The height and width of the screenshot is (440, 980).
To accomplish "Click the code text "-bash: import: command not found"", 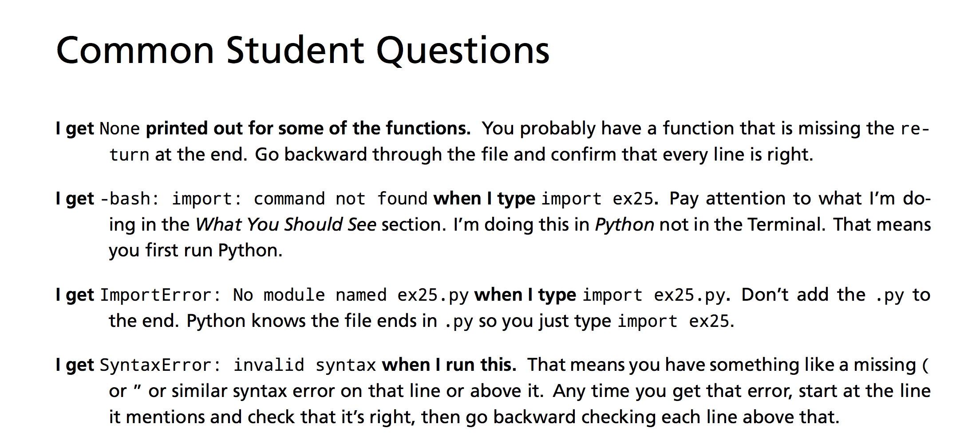I will point(264,199).
